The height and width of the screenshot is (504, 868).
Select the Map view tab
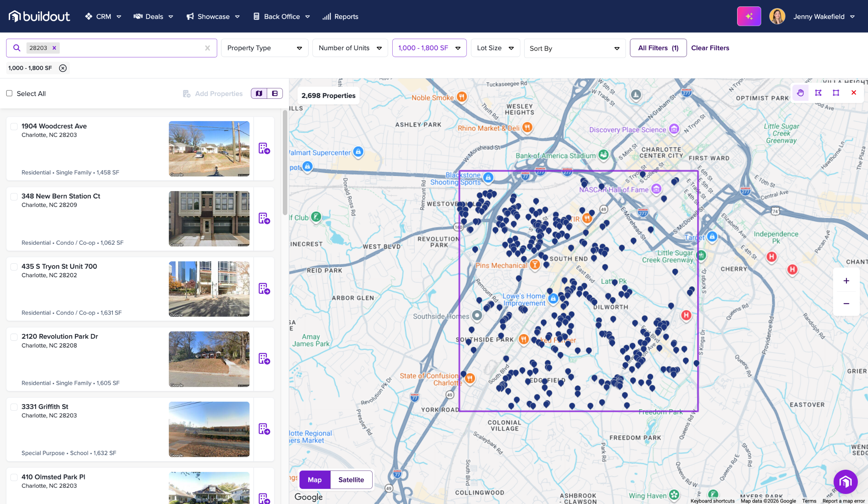coord(315,480)
